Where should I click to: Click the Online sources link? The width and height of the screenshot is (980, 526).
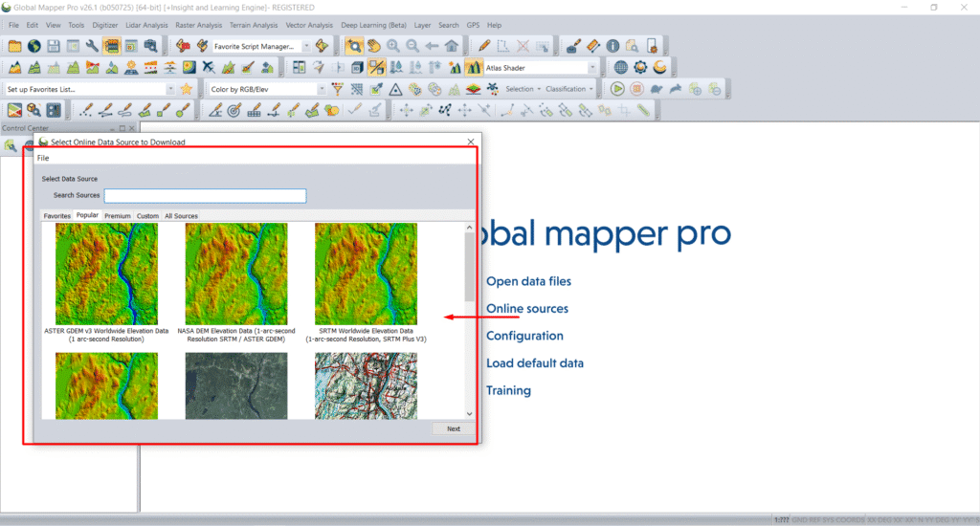click(527, 309)
